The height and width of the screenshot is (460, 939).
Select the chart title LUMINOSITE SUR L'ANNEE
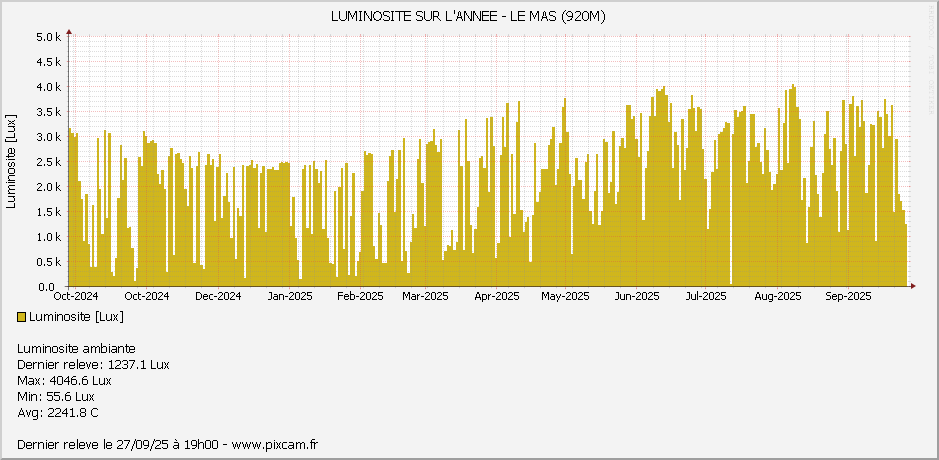pos(468,16)
